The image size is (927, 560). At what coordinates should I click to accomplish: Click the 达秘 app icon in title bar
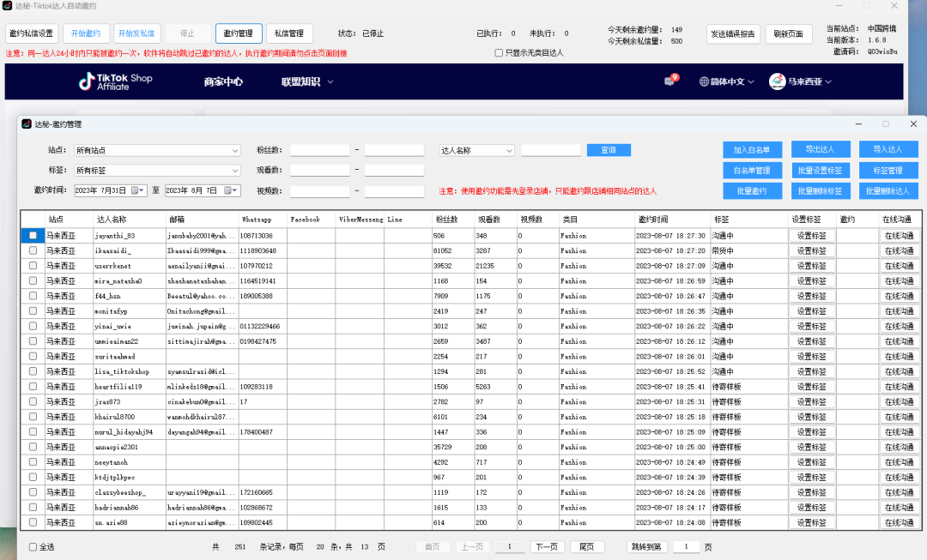[x=8, y=7]
